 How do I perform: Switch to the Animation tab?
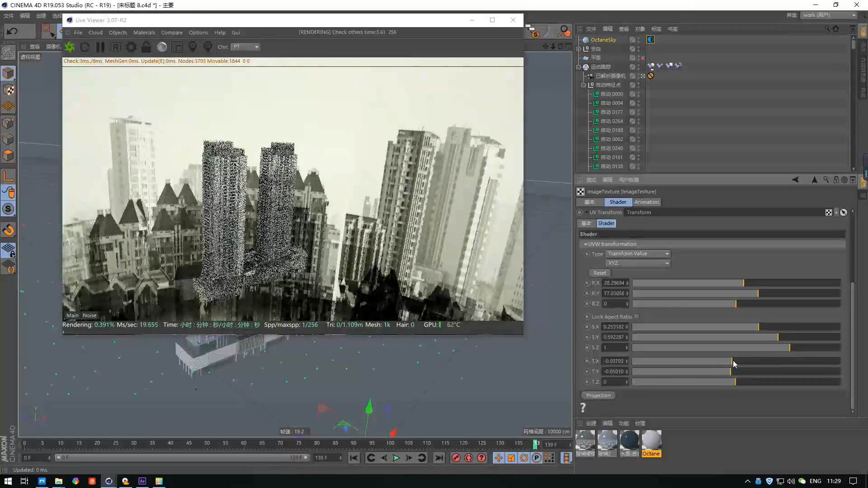coord(646,202)
